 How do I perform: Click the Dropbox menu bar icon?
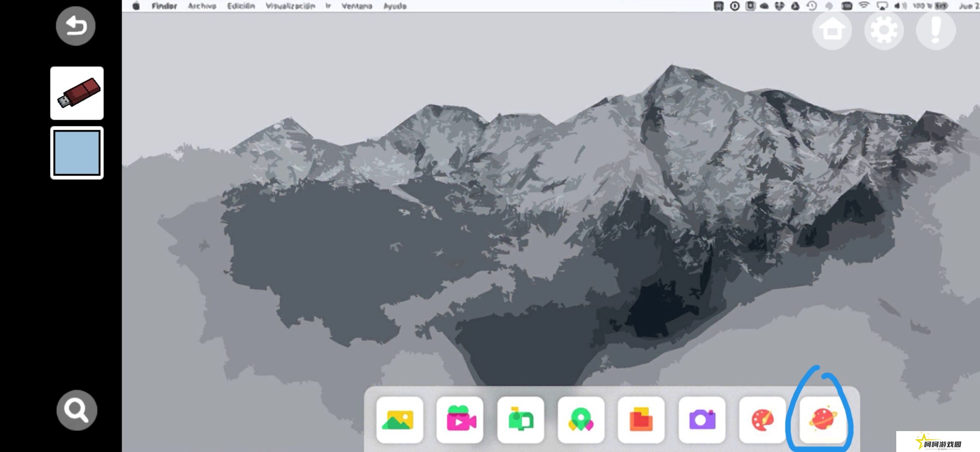click(x=779, y=6)
